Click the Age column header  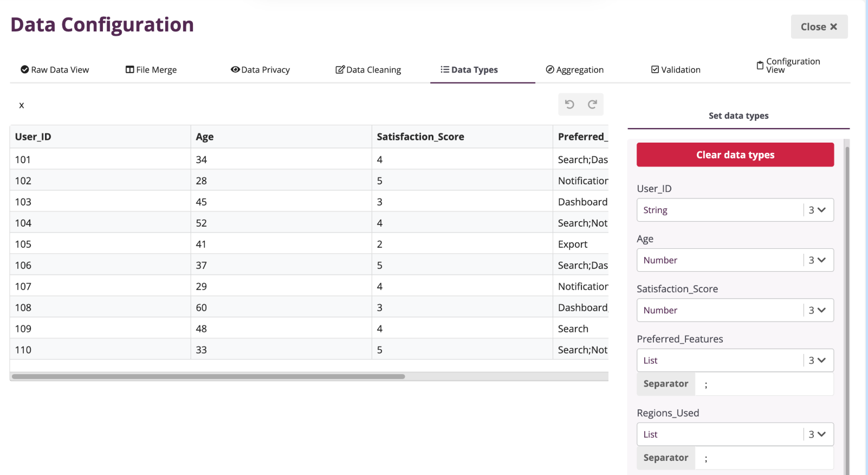tap(281, 137)
